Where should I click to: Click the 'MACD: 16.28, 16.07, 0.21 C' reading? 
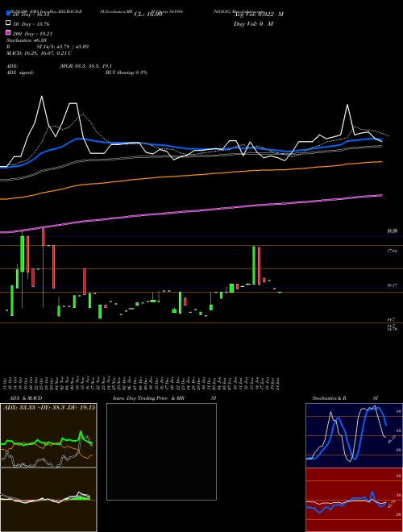39,53
